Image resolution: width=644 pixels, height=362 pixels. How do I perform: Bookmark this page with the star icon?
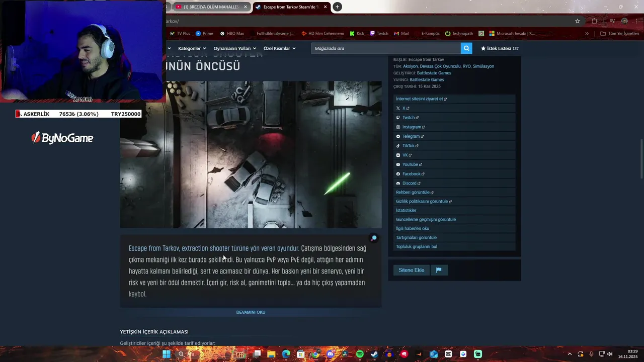[578, 21]
